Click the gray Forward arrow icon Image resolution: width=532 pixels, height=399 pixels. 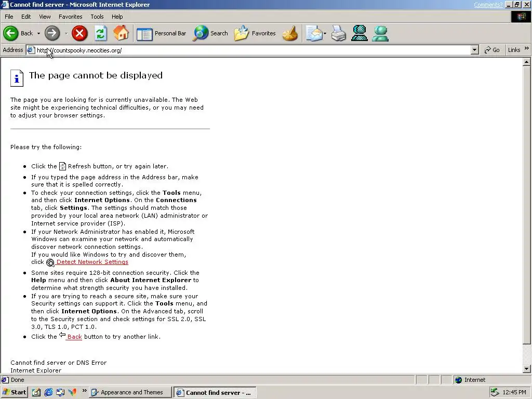coord(52,33)
